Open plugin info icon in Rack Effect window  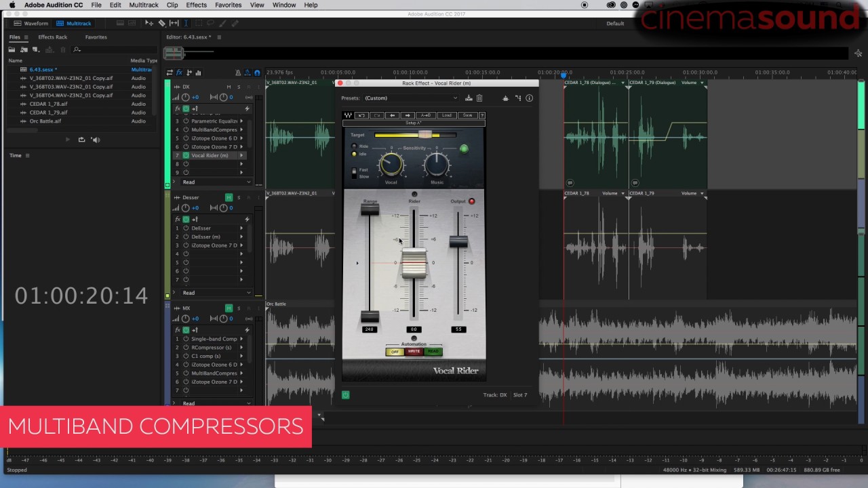[x=529, y=98]
